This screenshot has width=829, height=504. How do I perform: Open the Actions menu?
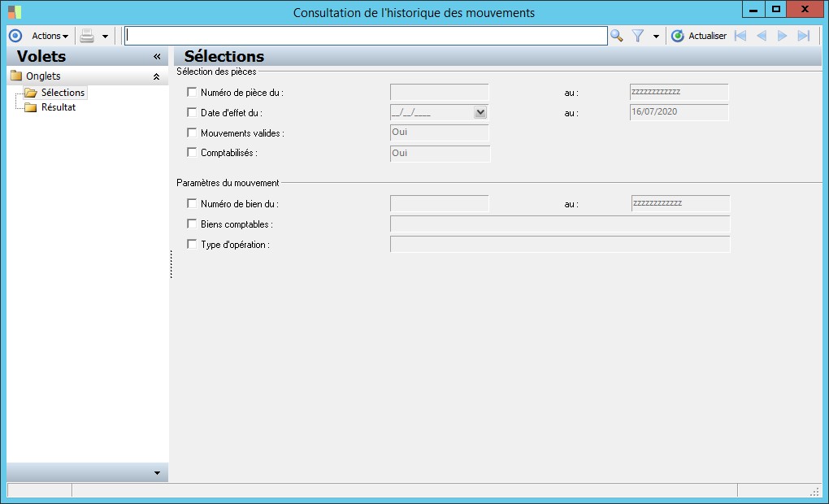(50, 36)
